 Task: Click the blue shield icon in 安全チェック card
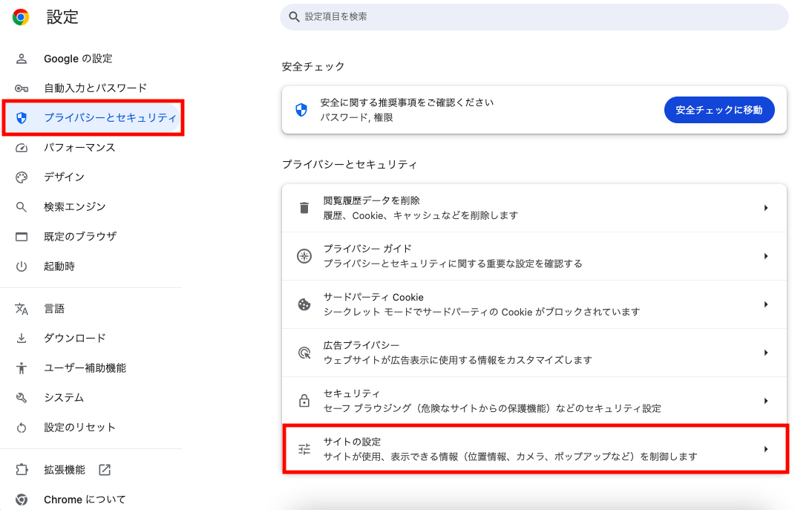coord(301,110)
